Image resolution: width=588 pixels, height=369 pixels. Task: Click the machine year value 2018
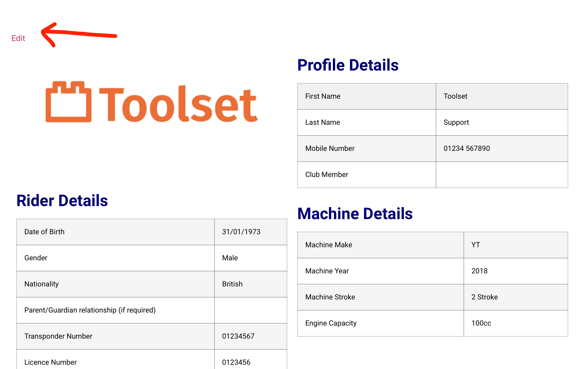[479, 271]
